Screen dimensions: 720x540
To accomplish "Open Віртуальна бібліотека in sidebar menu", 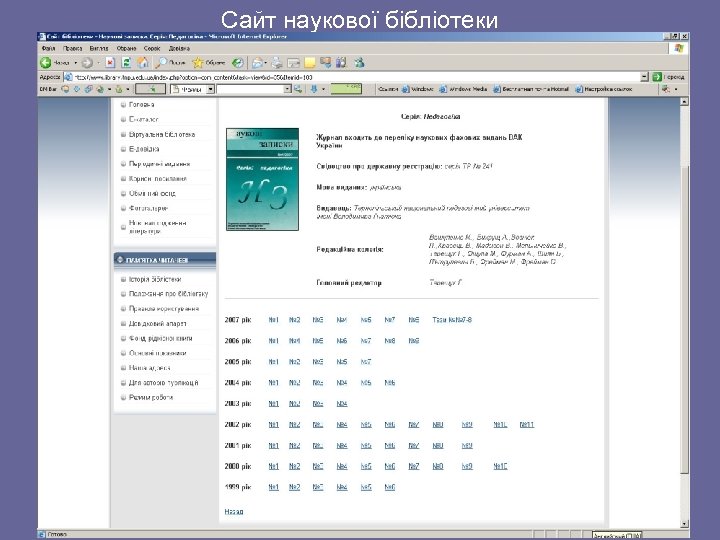I will pos(162,134).
